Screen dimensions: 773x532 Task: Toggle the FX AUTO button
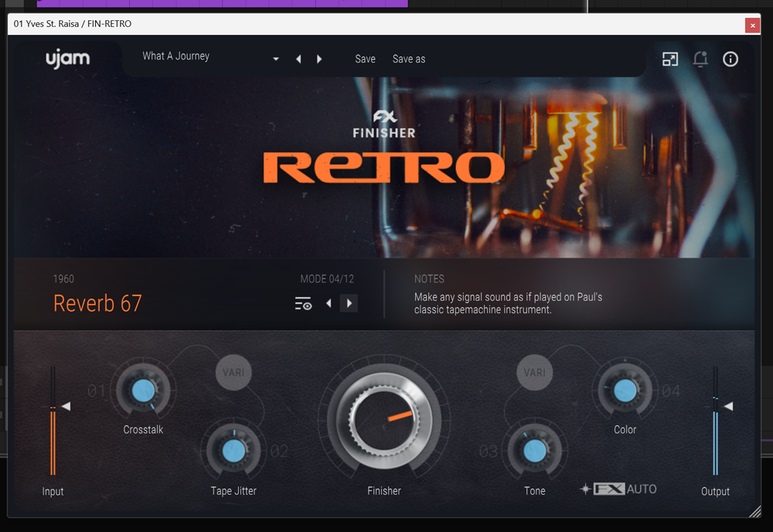coord(618,489)
